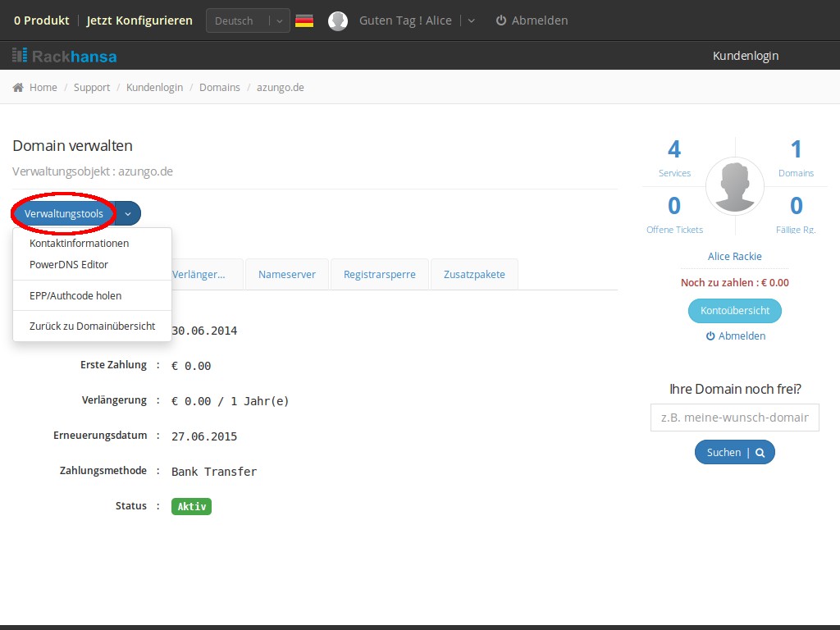Go to Home breadcrumb

point(43,87)
